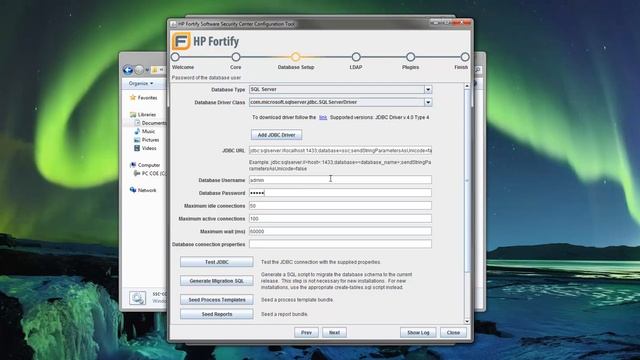Click Seed Process Templates button
The image size is (640, 360).
tap(217, 300)
